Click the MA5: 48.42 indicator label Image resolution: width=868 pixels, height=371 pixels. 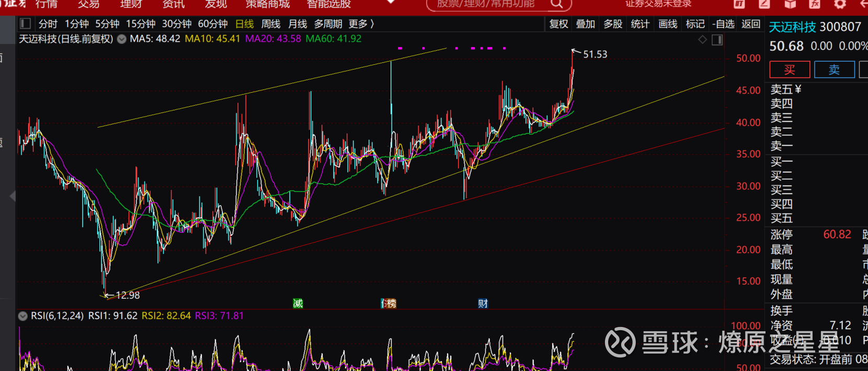[155, 39]
